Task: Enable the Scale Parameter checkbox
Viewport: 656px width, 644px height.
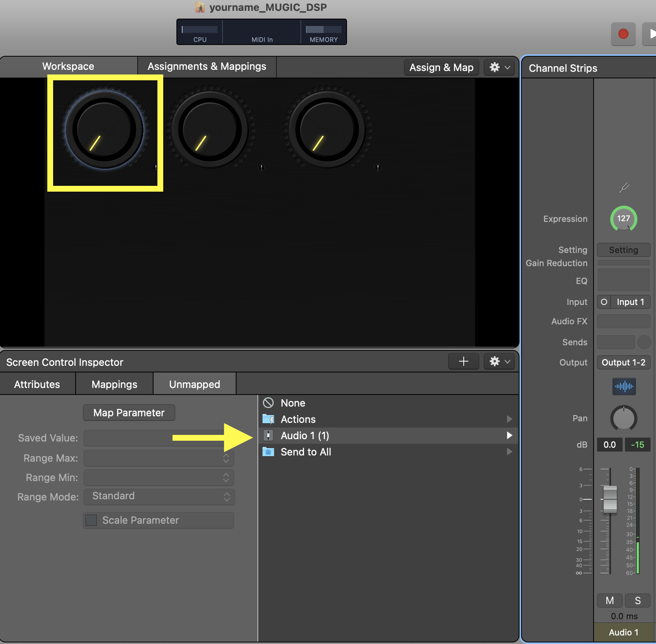Action: [91, 520]
